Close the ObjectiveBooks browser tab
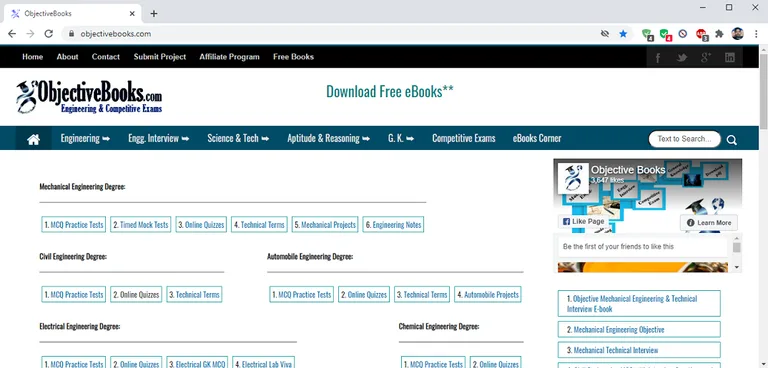This screenshot has height=368, width=768. [132, 14]
